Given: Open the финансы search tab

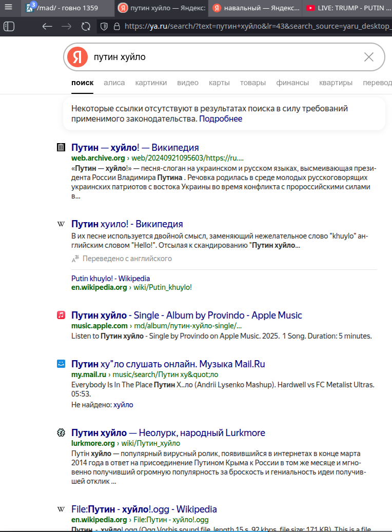Looking at the screenshot, I should [x=292, y=83].
